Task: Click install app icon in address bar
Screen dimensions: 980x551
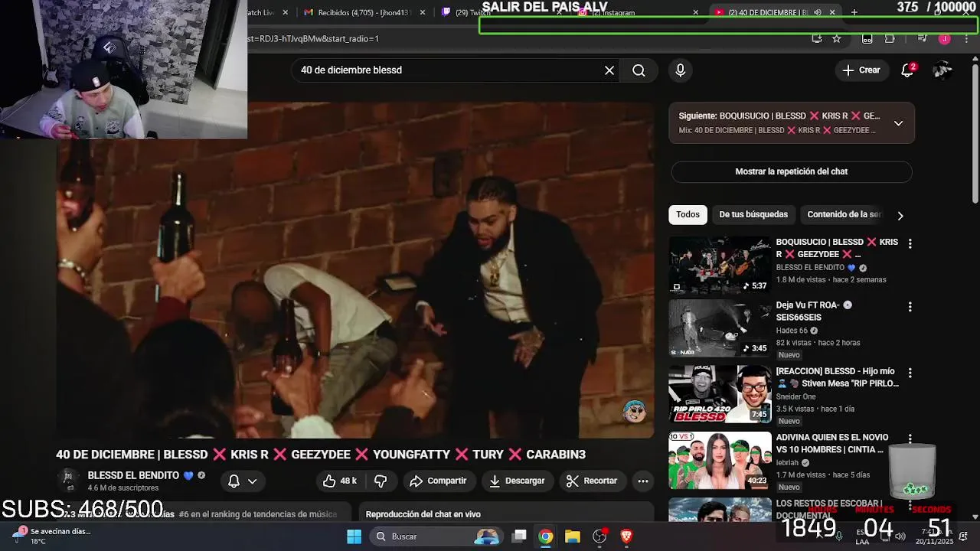Action: [817, 38]
